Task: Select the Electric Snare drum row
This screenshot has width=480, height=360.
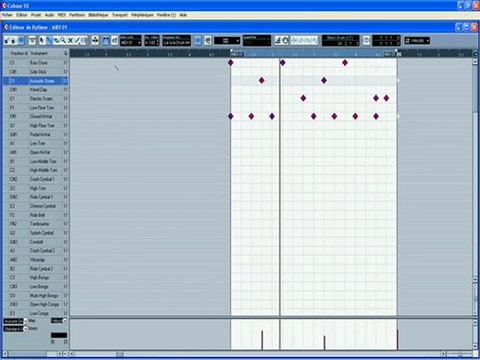Action: pyautogui.click(x=36, y=99)
